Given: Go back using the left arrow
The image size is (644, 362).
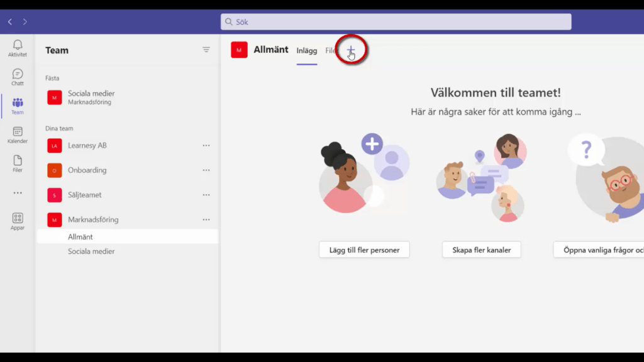Looking at the screenshot, I should pos(10,22).
